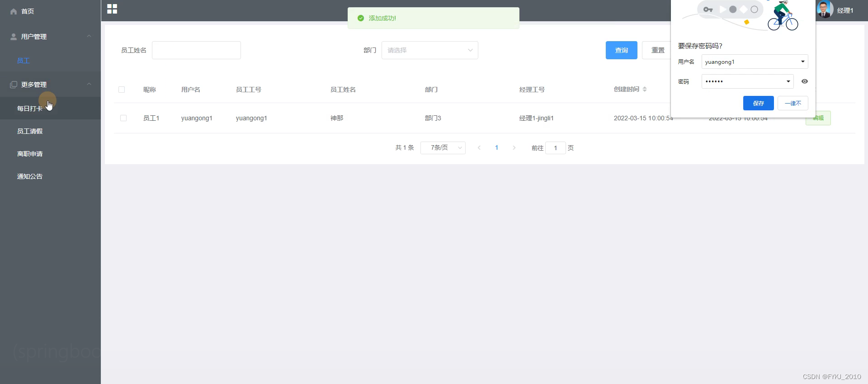868x384 pixels.
Task: Click the 部门3 cell
Action: pyautogui.click(x=433, y=118)
